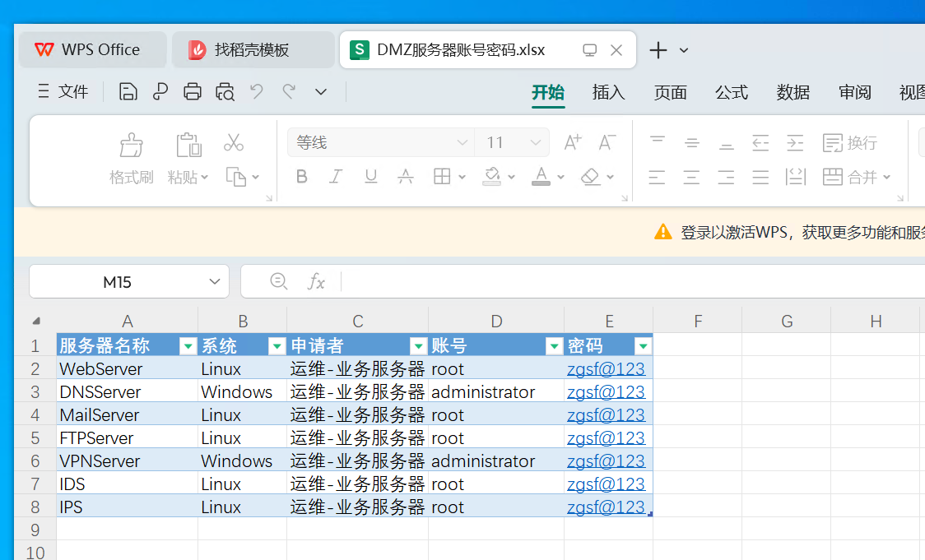Click the zgsf@123 link in WebServer row

606,369
